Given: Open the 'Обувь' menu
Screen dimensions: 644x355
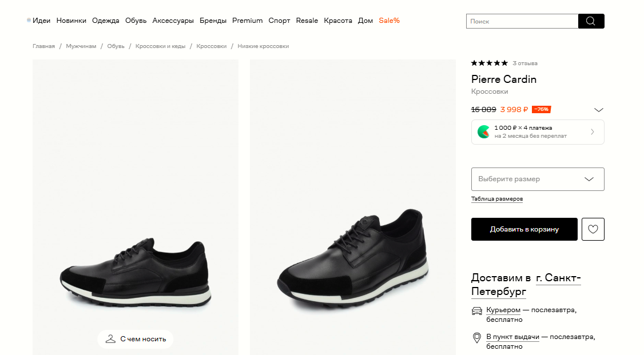Looking at the screenshot, I should pos(136,21).
